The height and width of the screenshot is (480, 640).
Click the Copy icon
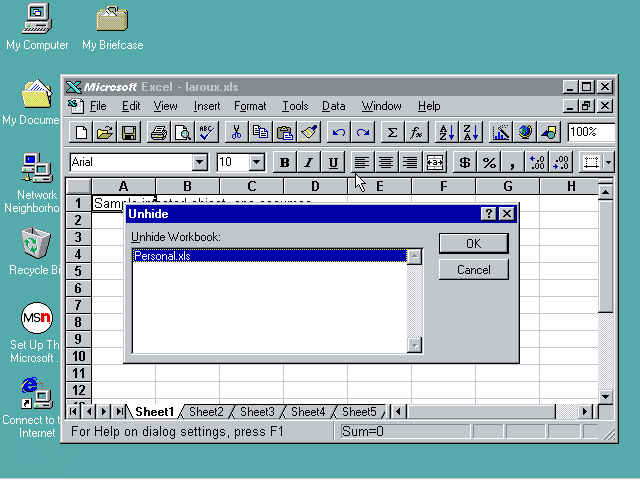(260, 132)
